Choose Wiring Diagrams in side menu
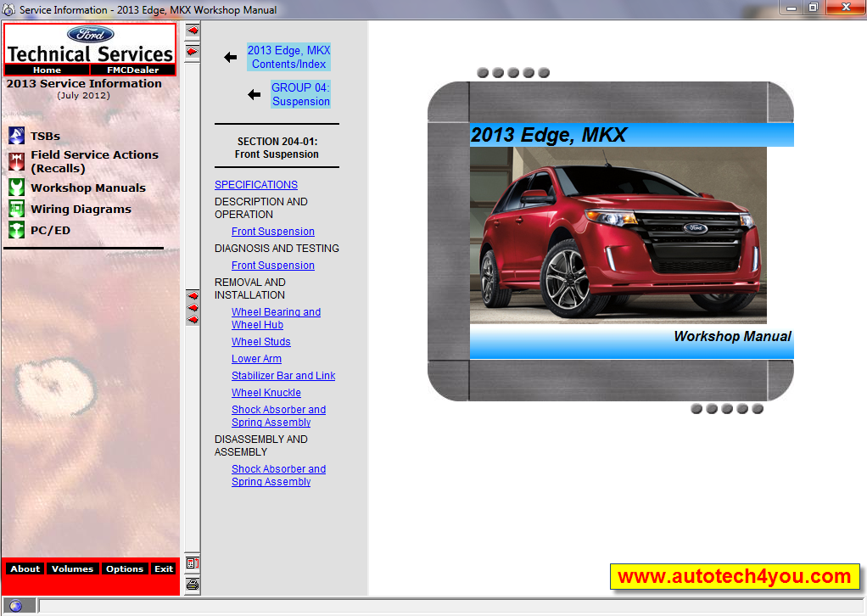The height and width of the screenshot is (616, 867). (81, 209)
